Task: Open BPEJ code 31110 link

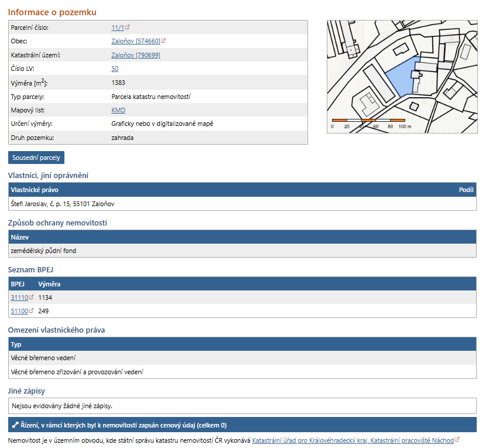Action: [19, 297]
